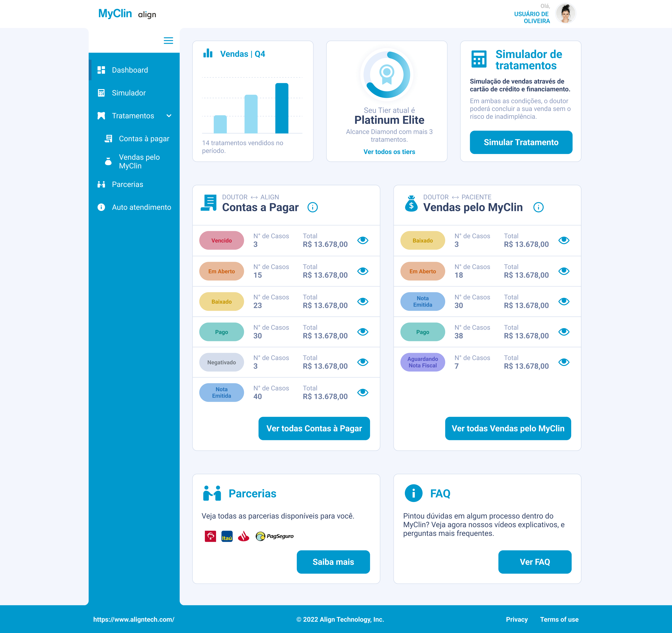Click the Tratamentos tooth icon in sidebar
Screen dimensions: 672x633
pos(101,116)
